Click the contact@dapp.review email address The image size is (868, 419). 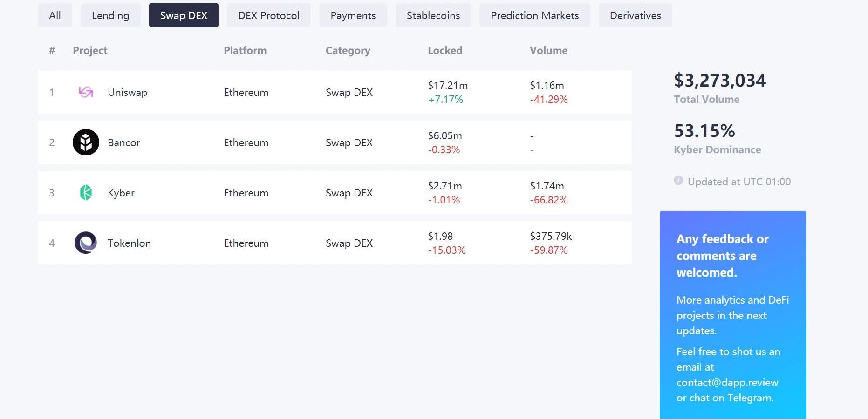click(727, 382)
